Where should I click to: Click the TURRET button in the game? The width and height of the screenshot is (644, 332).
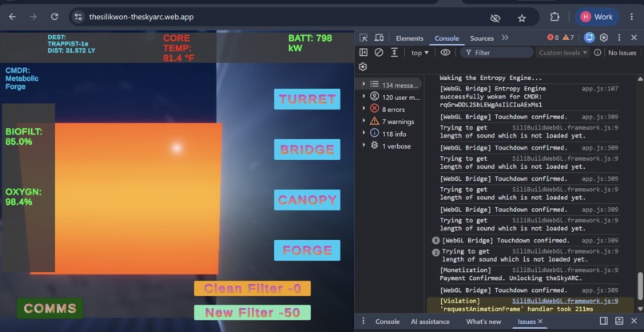[307, 99]
